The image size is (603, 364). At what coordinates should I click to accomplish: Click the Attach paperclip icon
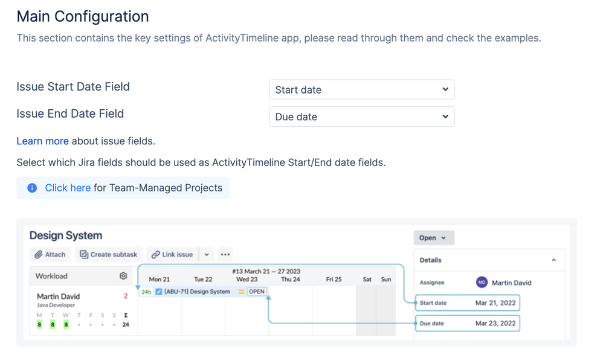tap(39, 255)
